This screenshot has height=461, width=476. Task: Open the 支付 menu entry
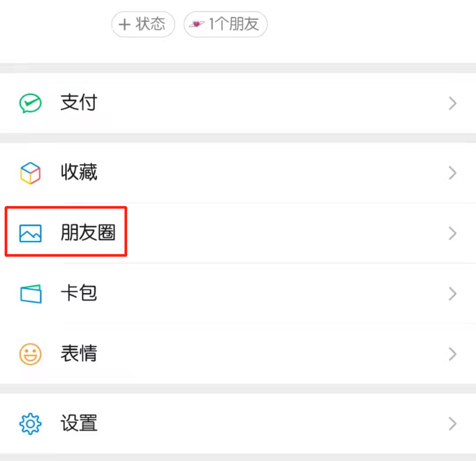click(238, 103)
